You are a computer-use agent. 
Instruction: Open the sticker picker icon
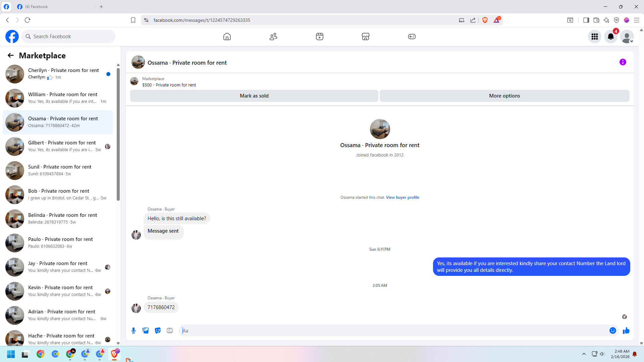(x=158, y=330)
